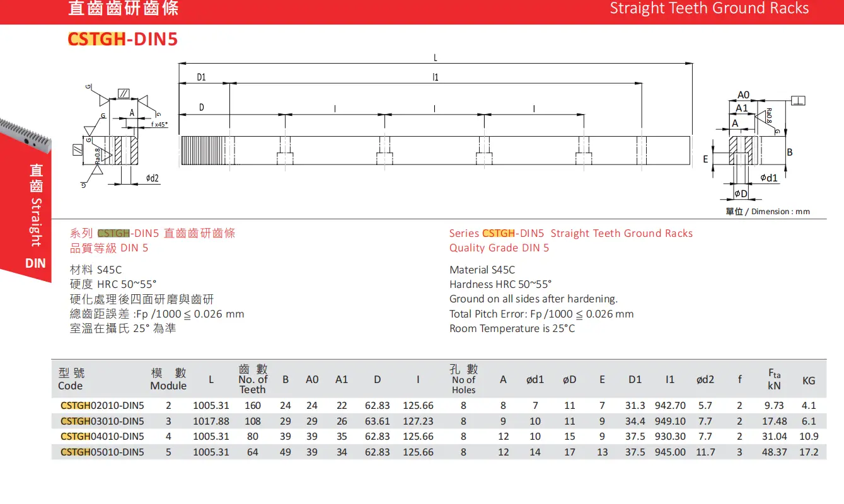
Task: Click the Fta value '17.48'
Action: coord(774,421)
